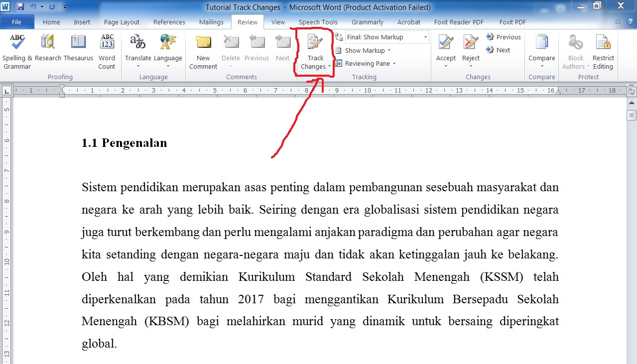Open the Show Markup dropdown menu
Image resolution: width=637 pixels, height=364 pixels.
click(368, 50)
